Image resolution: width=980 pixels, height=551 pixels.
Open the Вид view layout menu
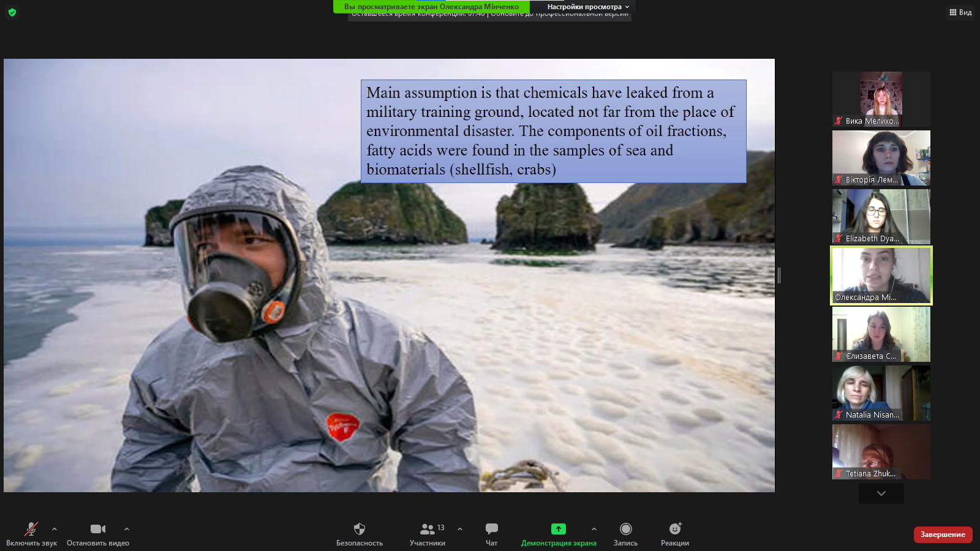point(960,12)
